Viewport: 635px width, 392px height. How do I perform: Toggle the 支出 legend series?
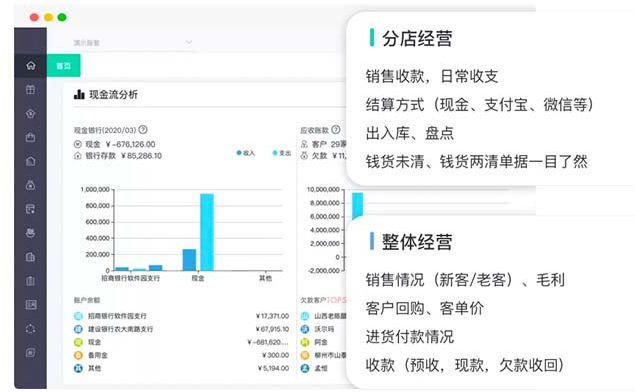282,153
